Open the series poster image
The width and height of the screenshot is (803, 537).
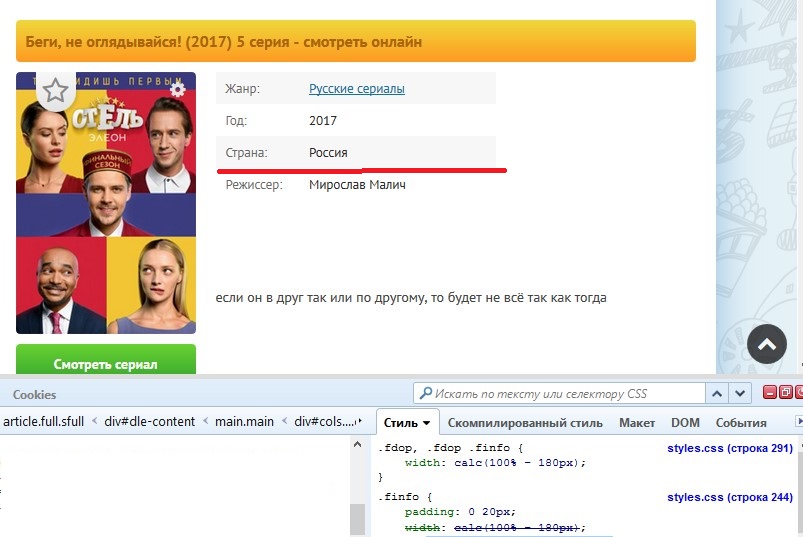(x=106, y=203)
